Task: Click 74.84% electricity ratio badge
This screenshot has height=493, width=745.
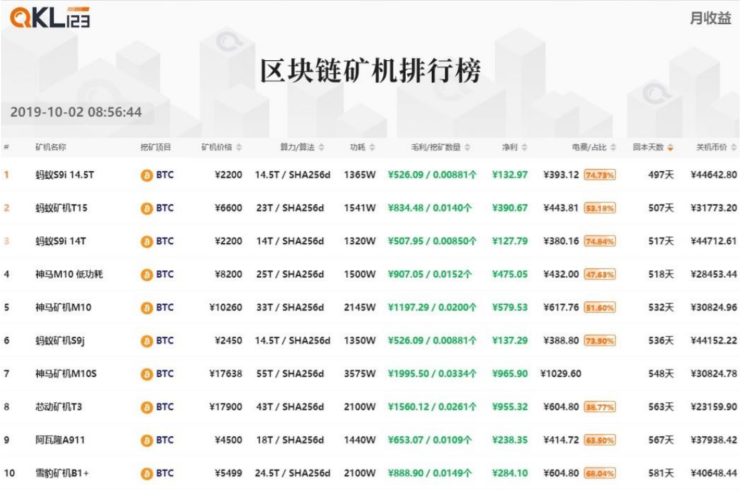Action: click(x=600, y=242)
